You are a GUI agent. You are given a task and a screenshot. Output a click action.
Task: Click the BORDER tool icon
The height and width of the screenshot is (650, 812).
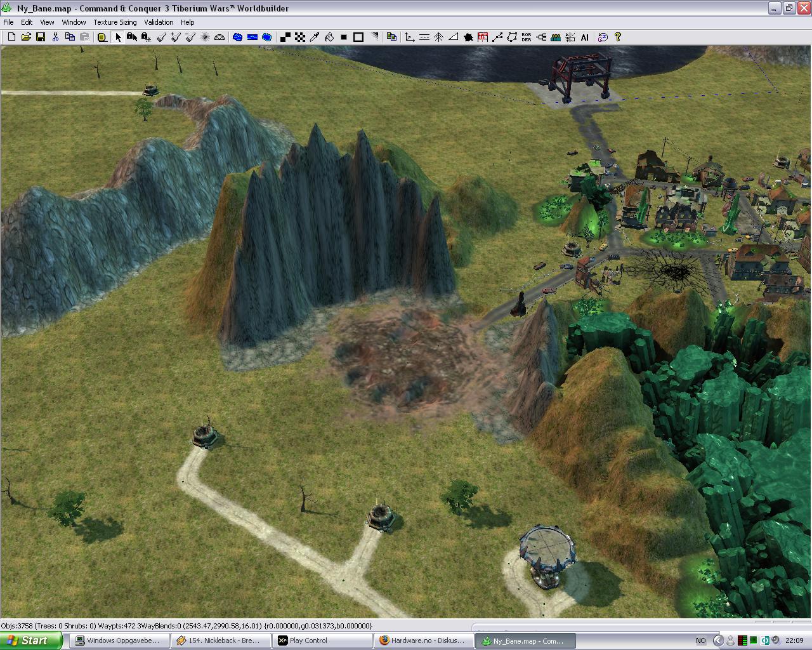(x=527, y=37)
